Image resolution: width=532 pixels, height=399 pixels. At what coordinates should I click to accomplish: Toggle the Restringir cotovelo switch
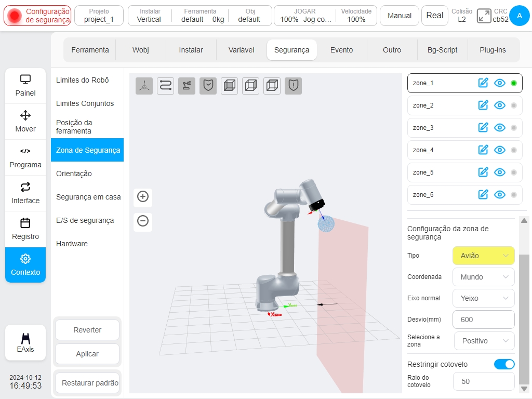coord(504,364)
